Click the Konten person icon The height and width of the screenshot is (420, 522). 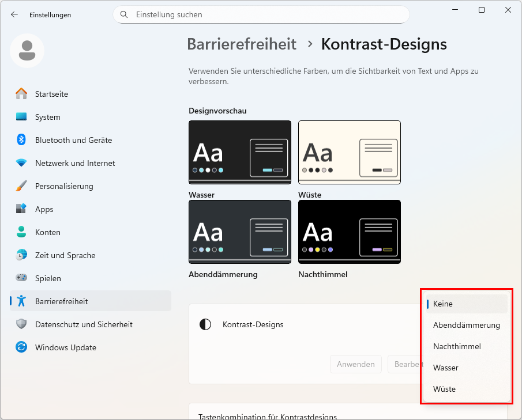[x=21, y=232]
